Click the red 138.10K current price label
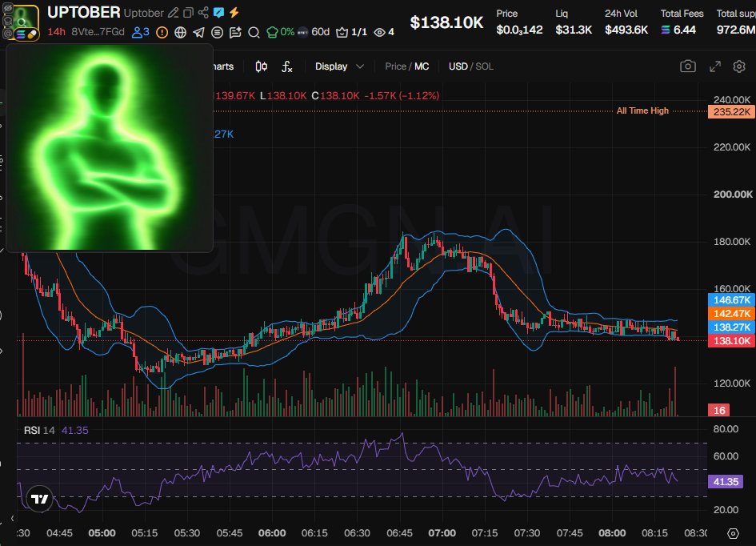Image resolution: width=756 pixels, height=546 pixels. [x=731, y=340]
